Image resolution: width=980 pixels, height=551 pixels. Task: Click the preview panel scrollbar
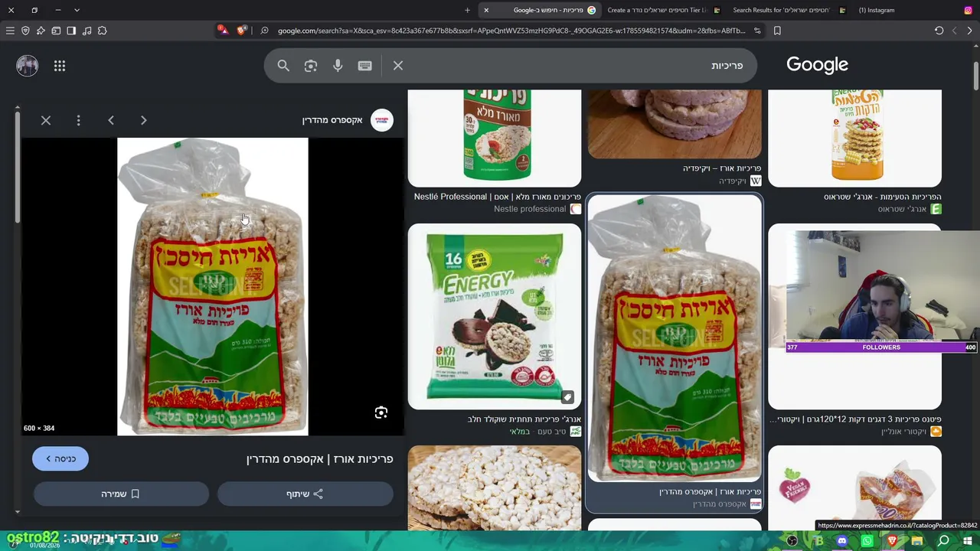17,168
